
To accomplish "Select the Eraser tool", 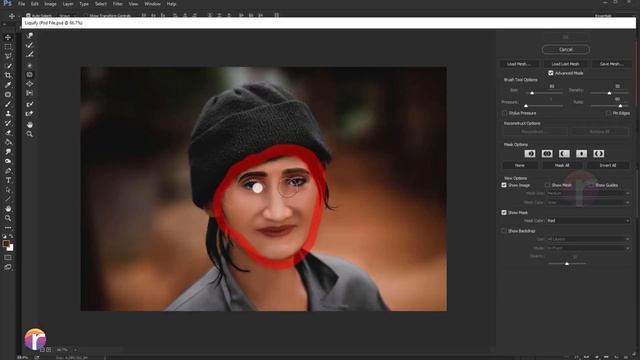I will point(8,133).
